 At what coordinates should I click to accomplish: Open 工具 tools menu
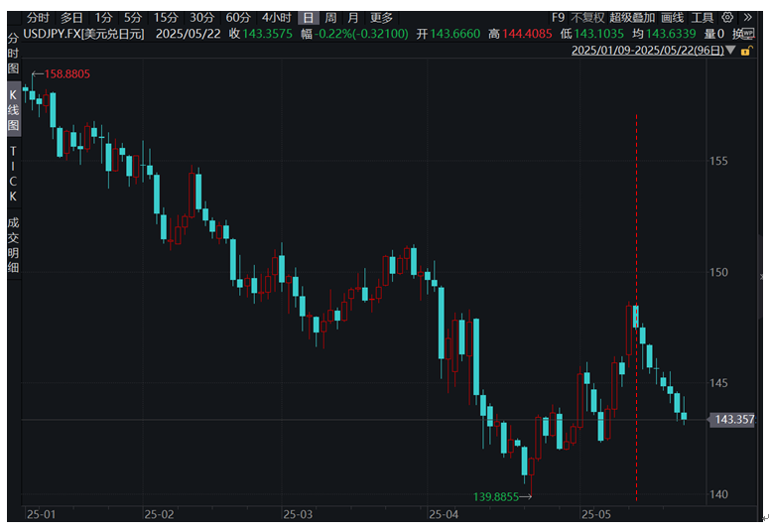point(703,18)
